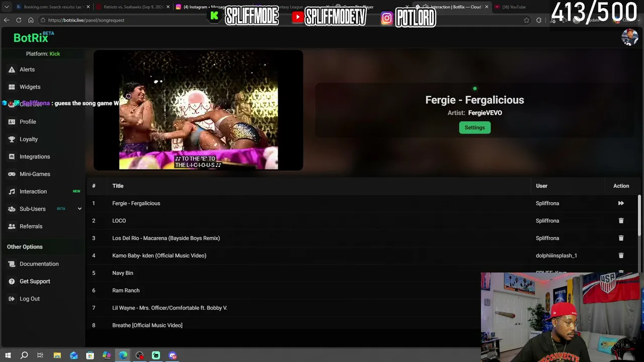
Task: Select the Interaction menu entry
Action: 33,192
